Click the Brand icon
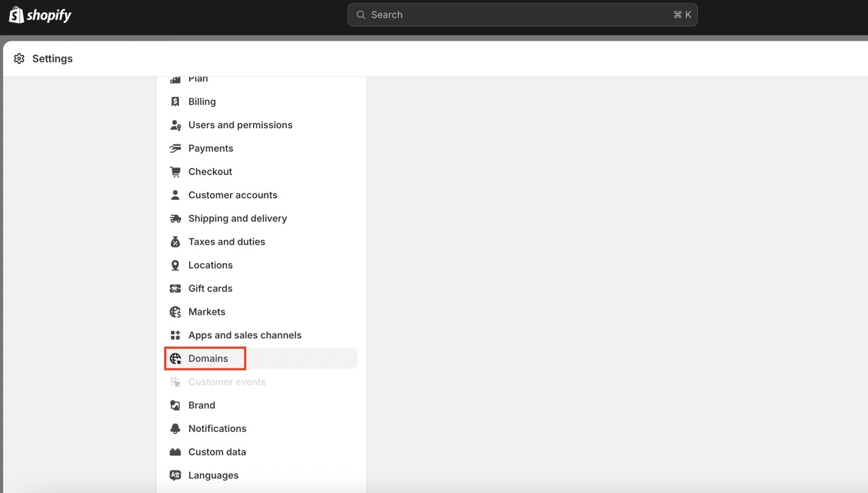Viewport: 868px width, 493px height. pyautogui.click(x=176, y=406)
